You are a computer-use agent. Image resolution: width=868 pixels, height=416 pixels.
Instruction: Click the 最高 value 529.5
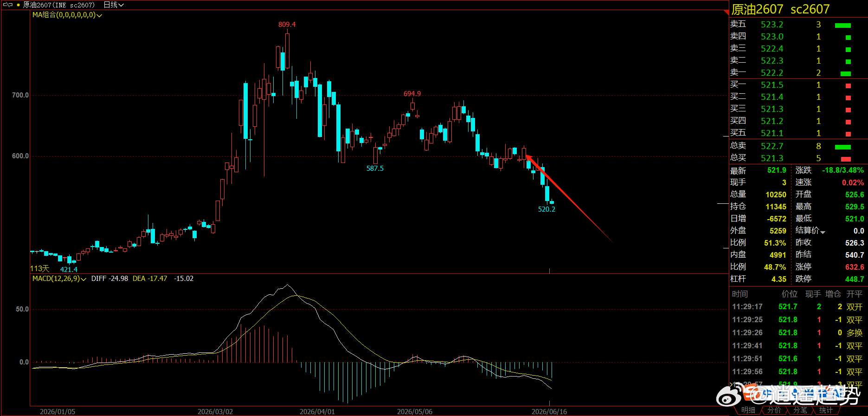tap(855, 207)
